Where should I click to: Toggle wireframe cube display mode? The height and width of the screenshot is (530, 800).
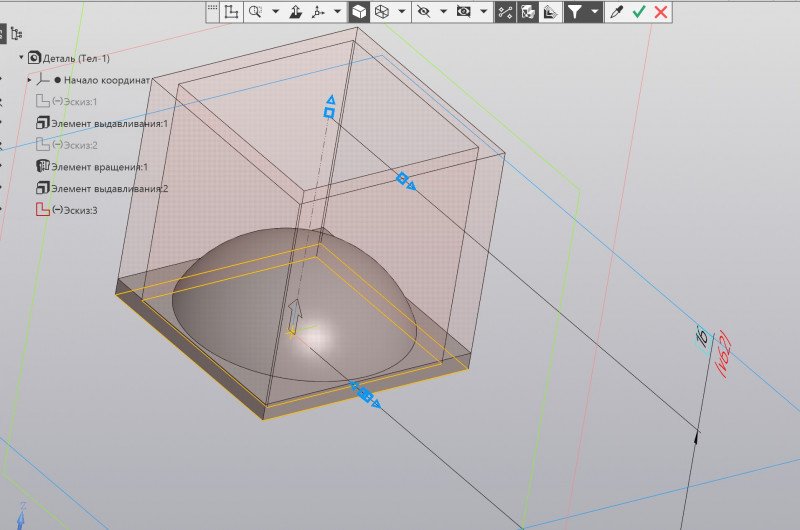tap(381, 12)
